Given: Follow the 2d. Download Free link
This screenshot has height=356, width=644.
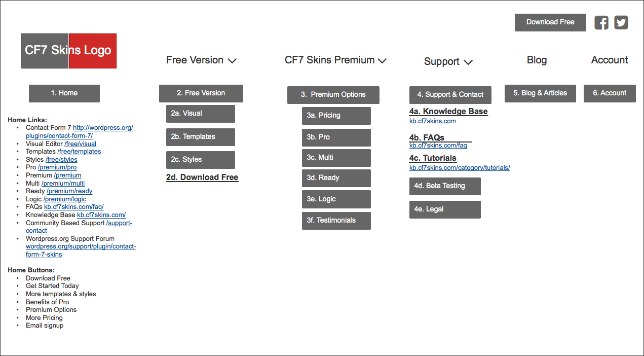Looking at the screenshot, I should pos(202,177).
